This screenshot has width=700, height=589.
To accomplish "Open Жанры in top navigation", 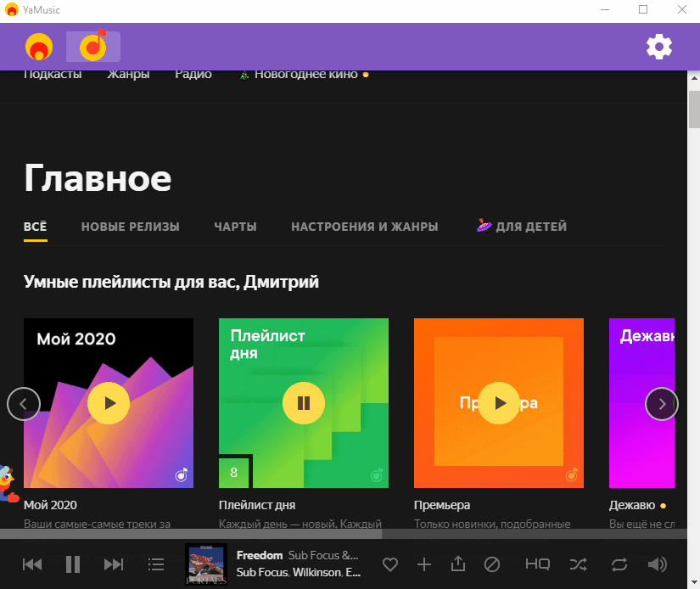I will pos(128,74).
